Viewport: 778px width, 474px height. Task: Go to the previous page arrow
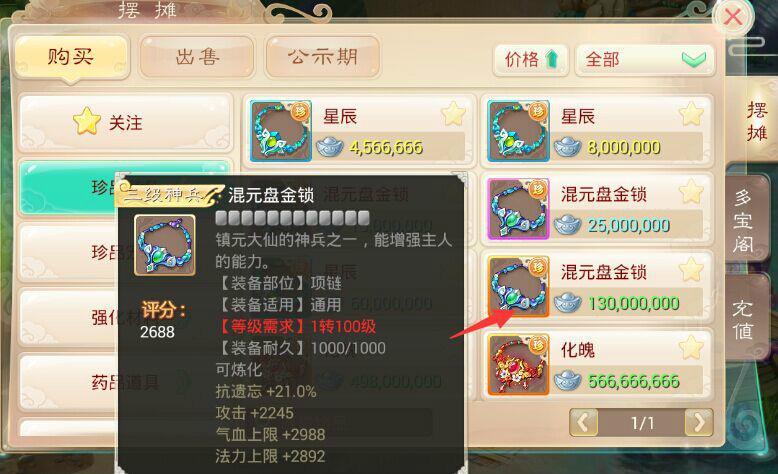[584, 423]
